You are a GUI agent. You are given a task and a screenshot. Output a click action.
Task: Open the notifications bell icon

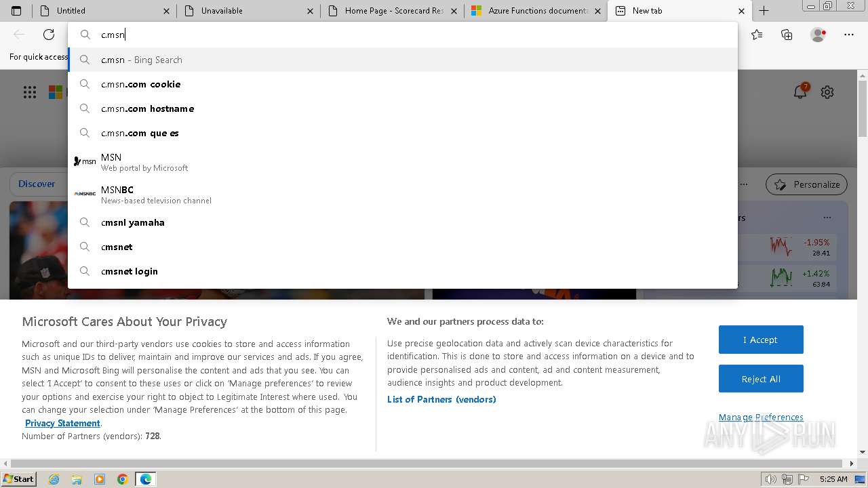pyautogui.click(x=800, y=91)
